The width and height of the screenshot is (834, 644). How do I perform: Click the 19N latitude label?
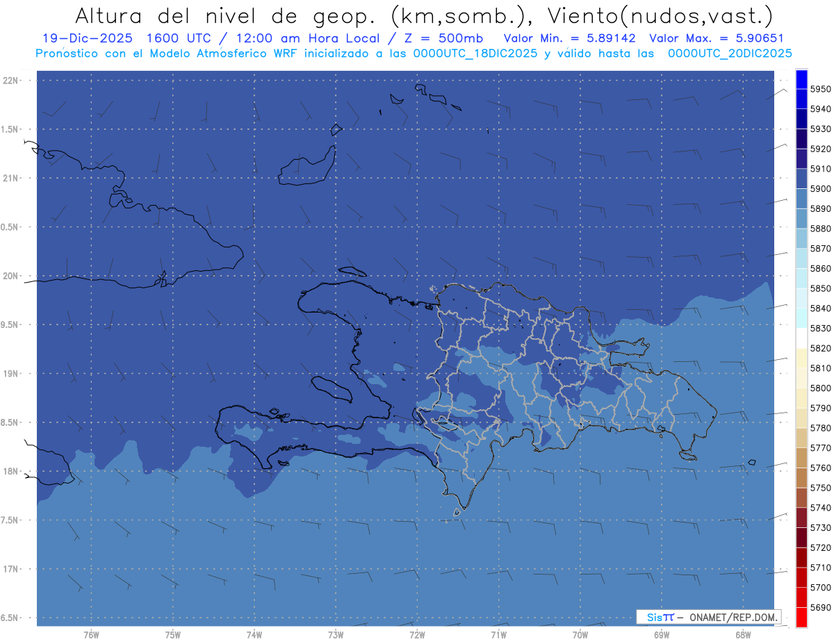10,373
